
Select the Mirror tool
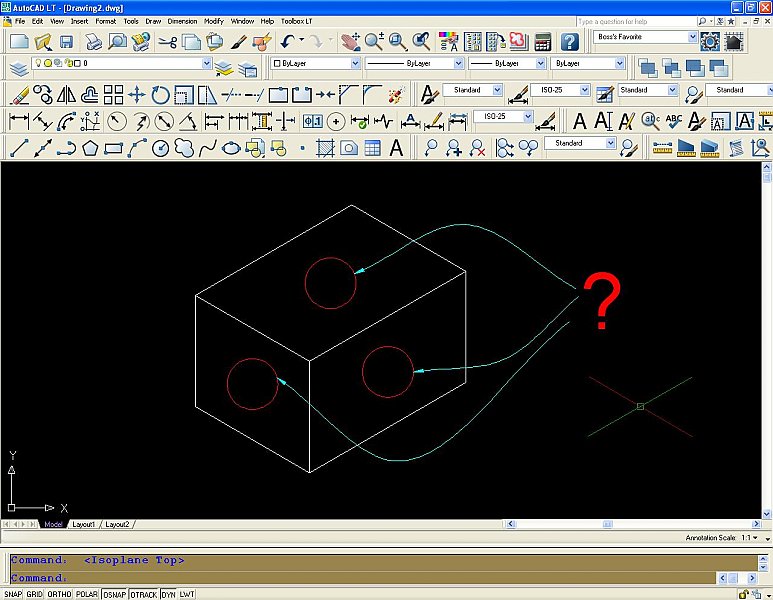(x=66, y=95)
